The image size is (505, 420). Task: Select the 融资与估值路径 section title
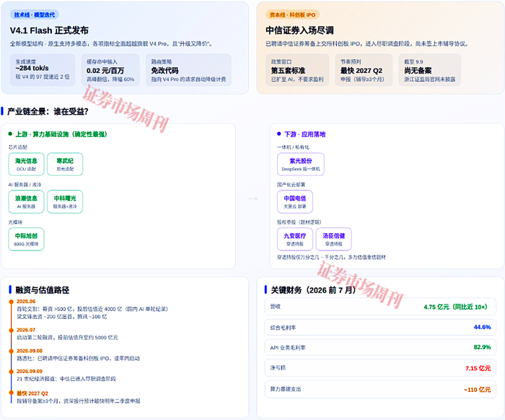coord(43,290)
